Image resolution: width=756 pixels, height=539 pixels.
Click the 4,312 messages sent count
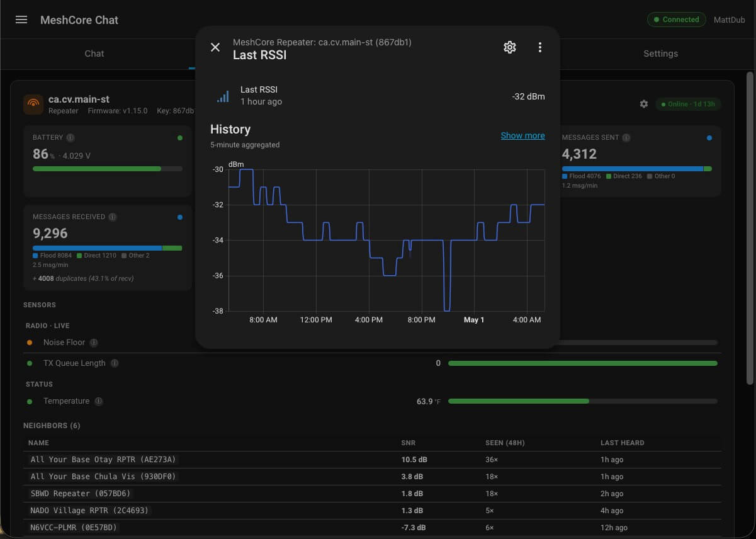pyautogui.click(x=579, y=154)
